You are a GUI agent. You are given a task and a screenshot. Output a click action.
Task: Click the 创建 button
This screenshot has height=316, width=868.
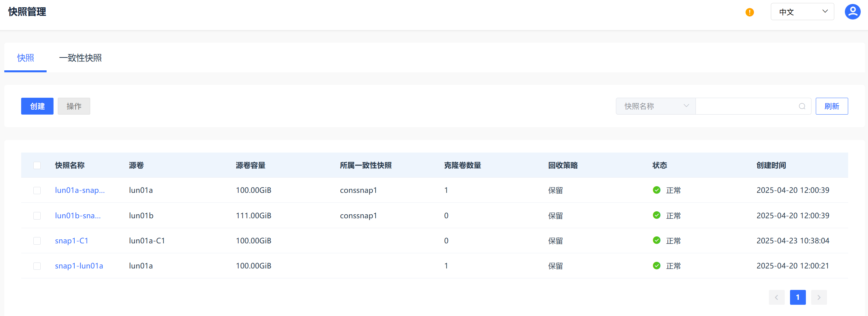coord(37,106)
